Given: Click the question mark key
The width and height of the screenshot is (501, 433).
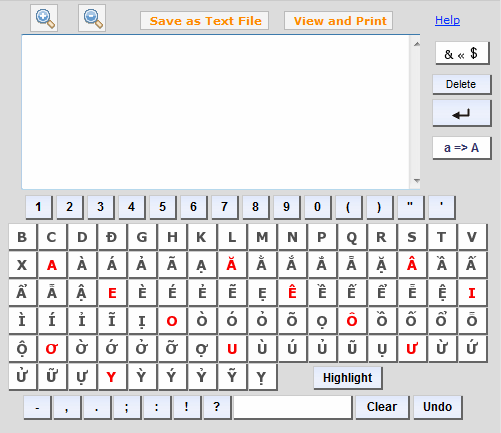Looking at the screenshot, I should point(217,407).
